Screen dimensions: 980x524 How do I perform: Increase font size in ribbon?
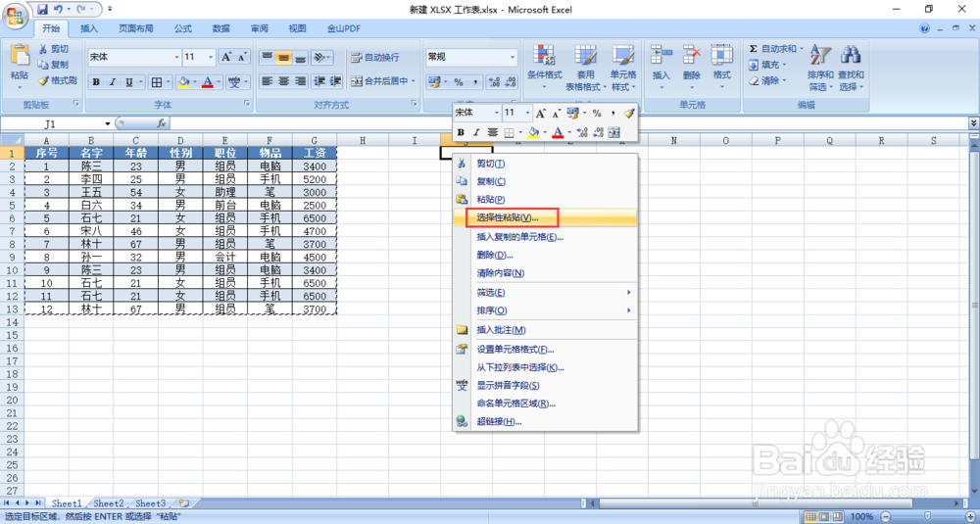pos(226,57)
